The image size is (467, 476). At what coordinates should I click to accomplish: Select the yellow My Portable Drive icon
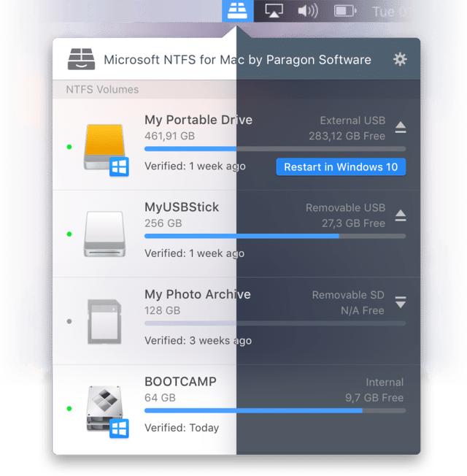click(x=104, y=147)
